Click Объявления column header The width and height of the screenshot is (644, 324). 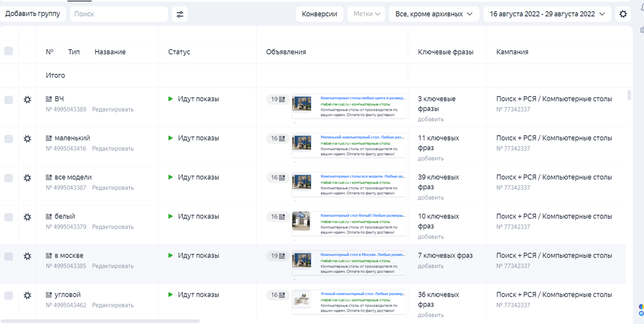[286, 52]
